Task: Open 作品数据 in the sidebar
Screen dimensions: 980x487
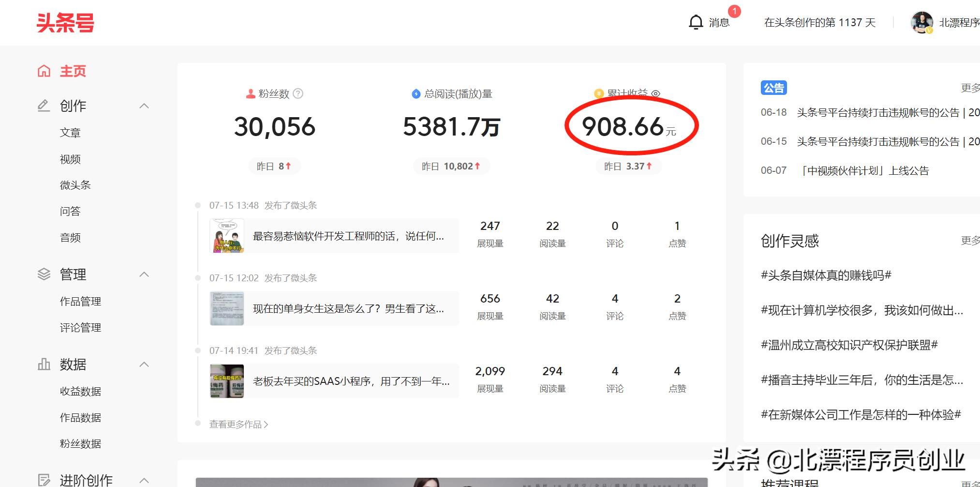Action: point(80,417)
